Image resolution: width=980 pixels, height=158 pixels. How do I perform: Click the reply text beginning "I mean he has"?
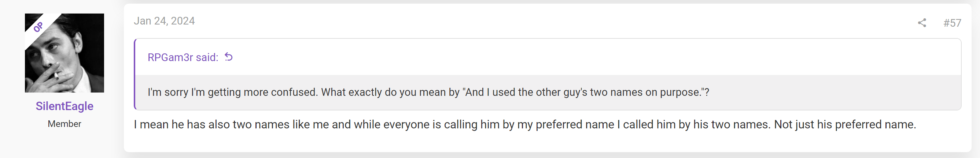[525, 125]
